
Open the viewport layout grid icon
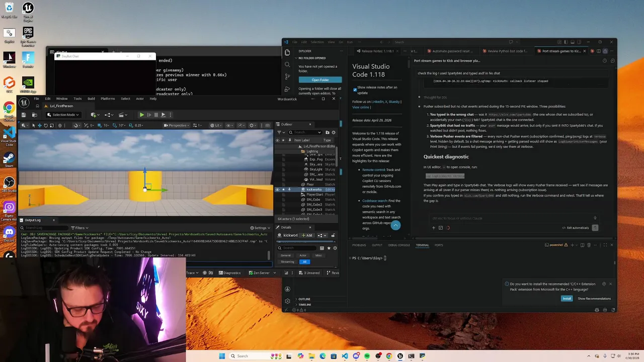(x=267, y=125)
